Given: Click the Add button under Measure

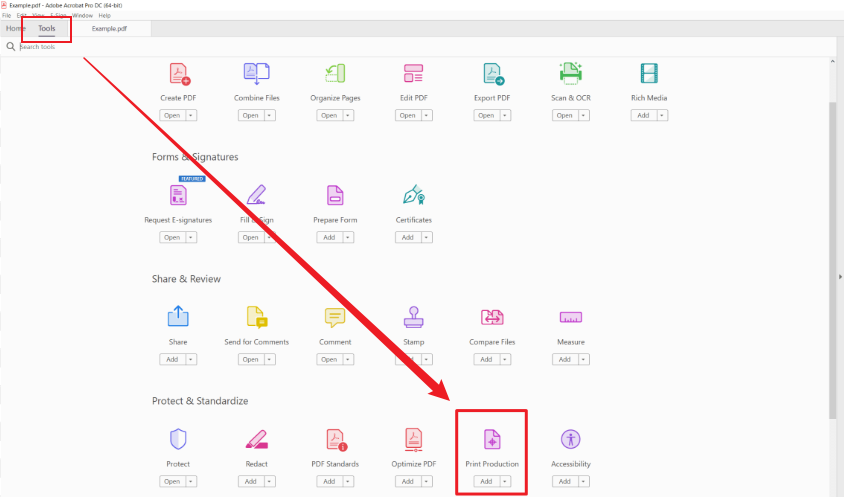Looking at the screenshot, I should point(565,359).
